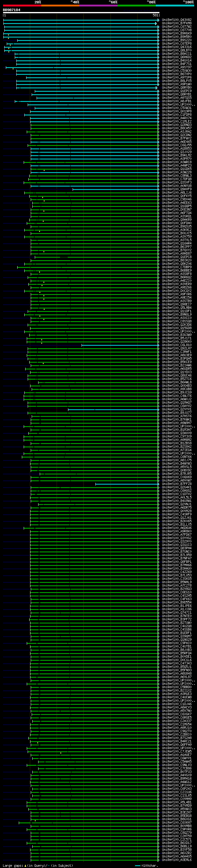Click the UniRef100_A8LIJ6 entry
The image size is (197, 868).
tap(177, 193)
